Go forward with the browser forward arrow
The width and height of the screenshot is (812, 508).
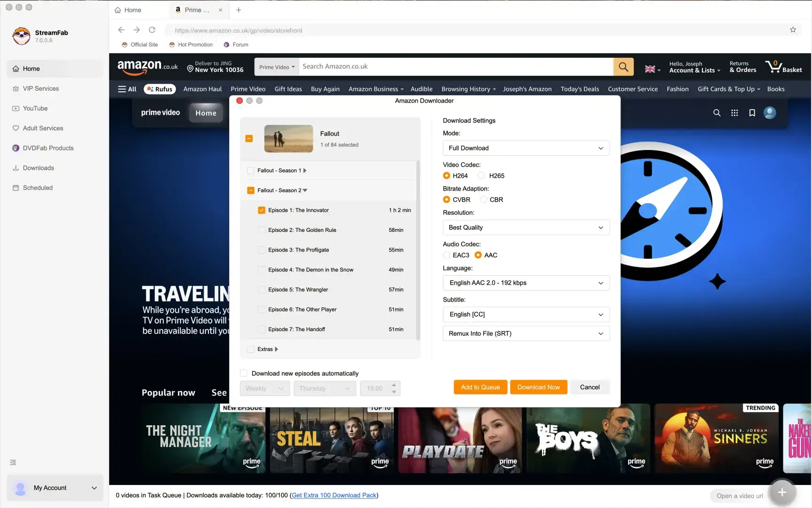[136, 30]
